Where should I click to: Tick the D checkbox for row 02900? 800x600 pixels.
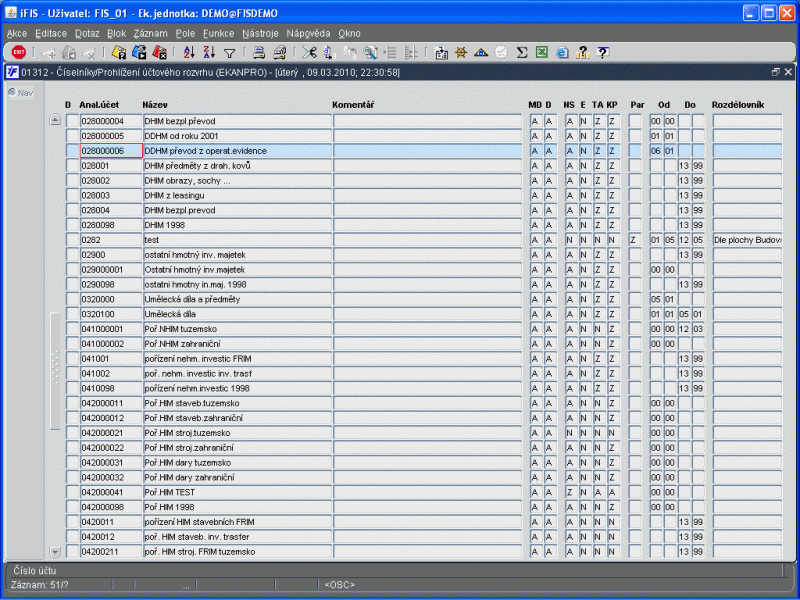72,255
